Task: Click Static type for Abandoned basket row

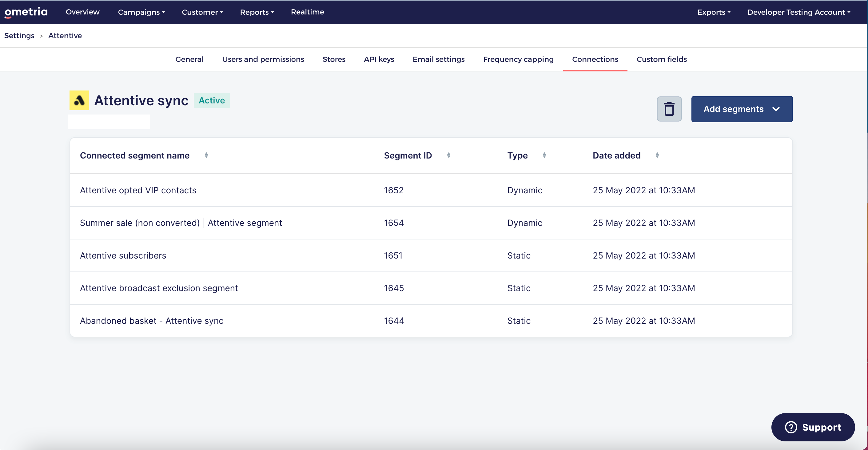Action: click(x=519, y=320)
